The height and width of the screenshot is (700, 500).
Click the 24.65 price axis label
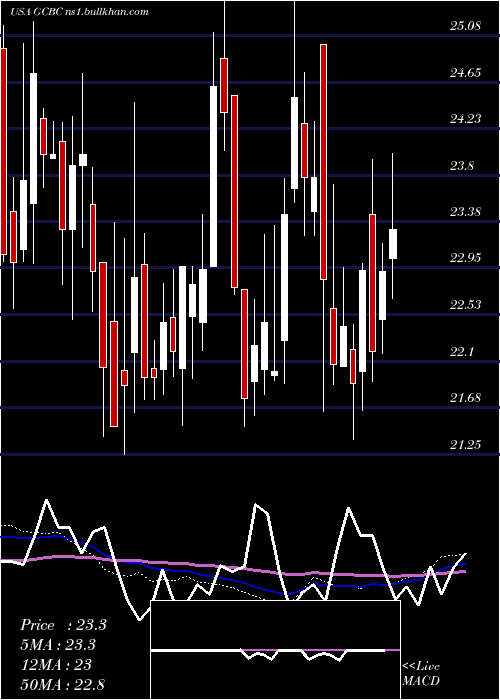click(465, 72)
